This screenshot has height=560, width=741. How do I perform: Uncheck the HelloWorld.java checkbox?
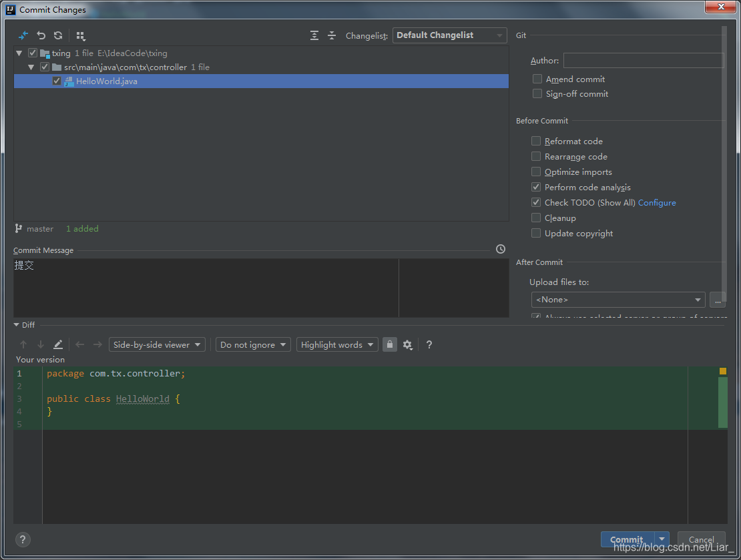pos(57,81)
